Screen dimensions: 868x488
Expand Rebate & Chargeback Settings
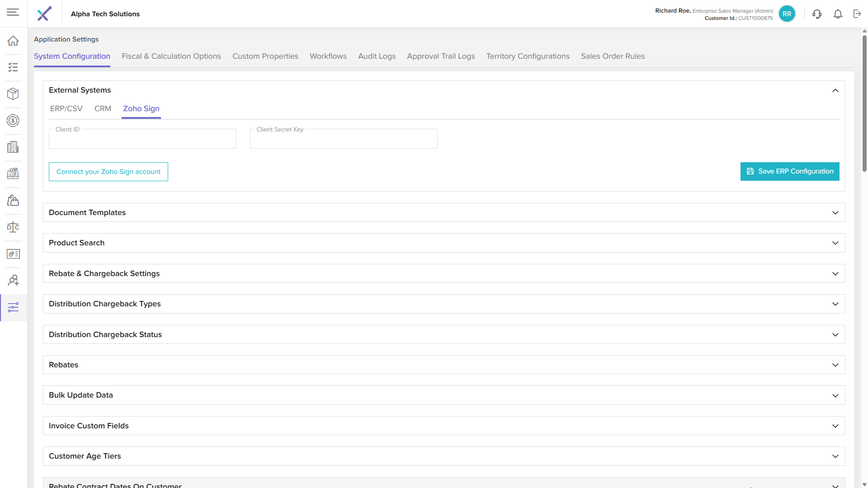(x=835, y=274)
